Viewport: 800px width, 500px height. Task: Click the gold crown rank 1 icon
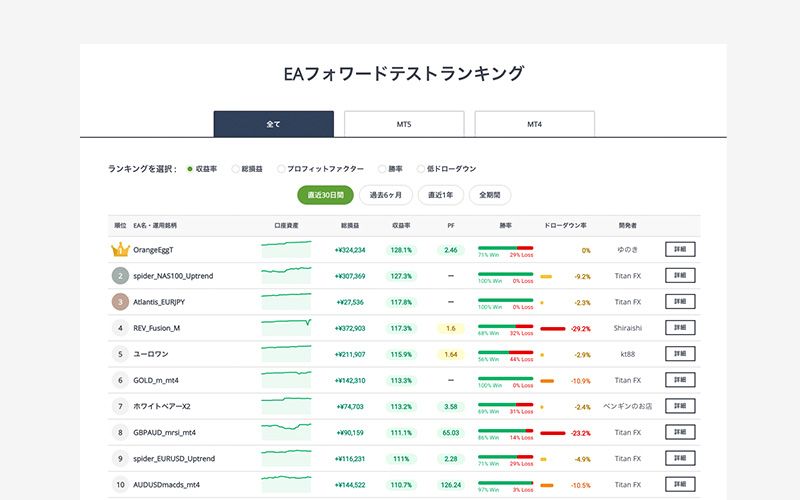[x=120, y=250]
